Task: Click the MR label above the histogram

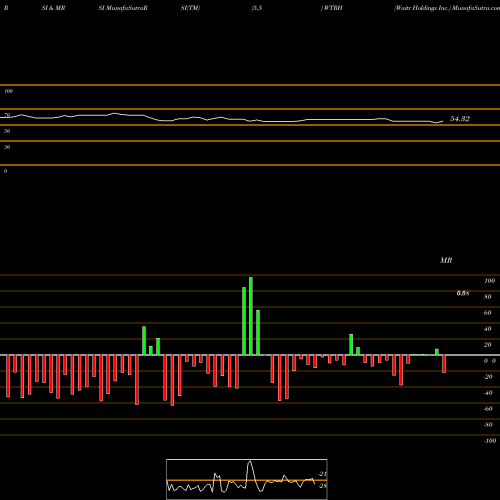Action: (x=446, y=260)
